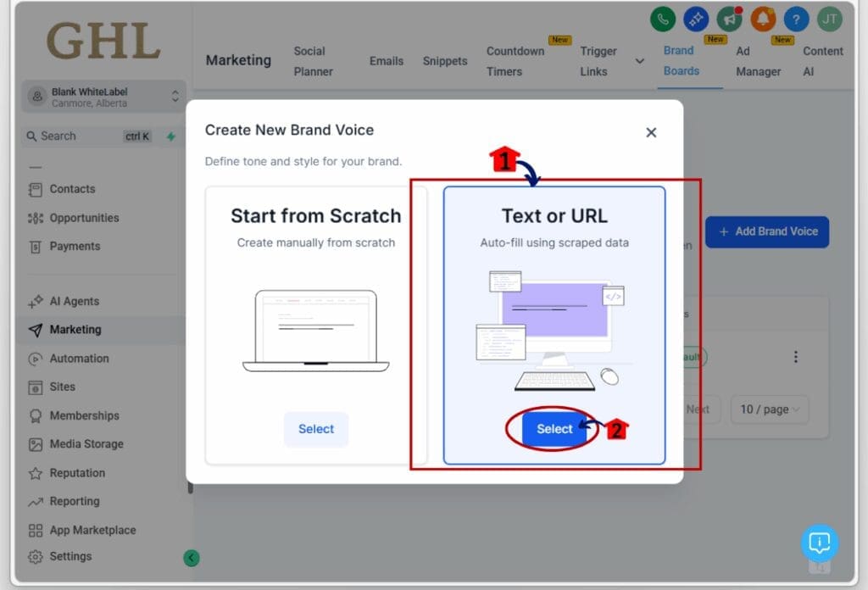Open App Marketplace in sidebar
868x590 pixels.
(92, 530)
